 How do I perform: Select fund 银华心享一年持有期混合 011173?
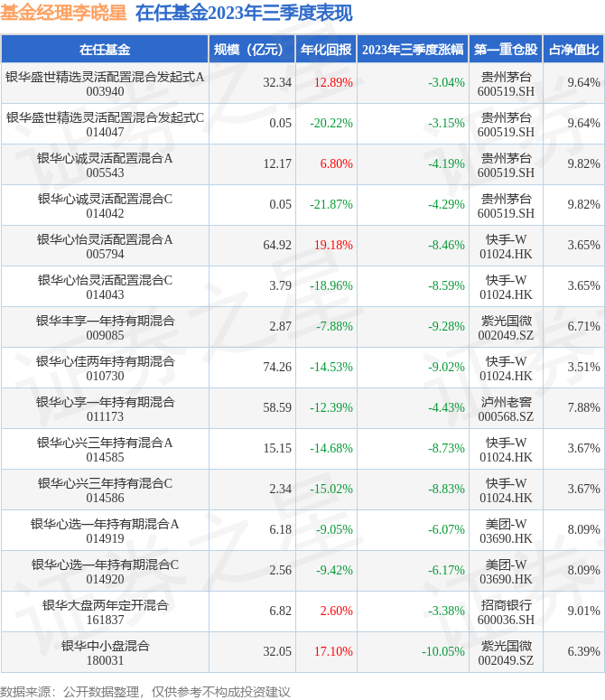coord(105,408)
